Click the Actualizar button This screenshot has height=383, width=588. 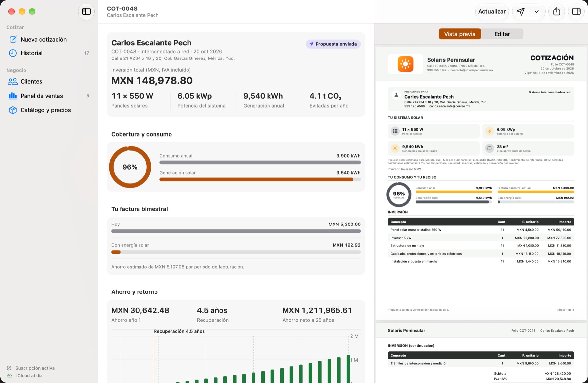click(x=492, y=11)
